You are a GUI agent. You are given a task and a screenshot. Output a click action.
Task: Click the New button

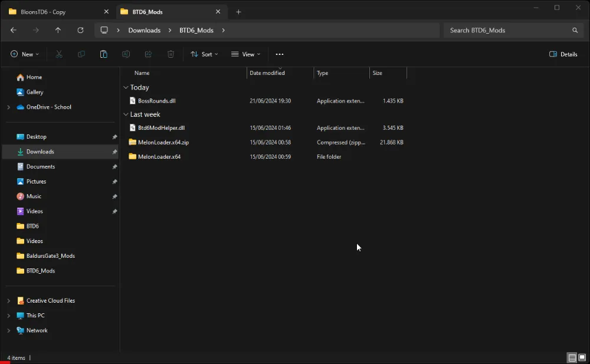click(x=25, y=54)
